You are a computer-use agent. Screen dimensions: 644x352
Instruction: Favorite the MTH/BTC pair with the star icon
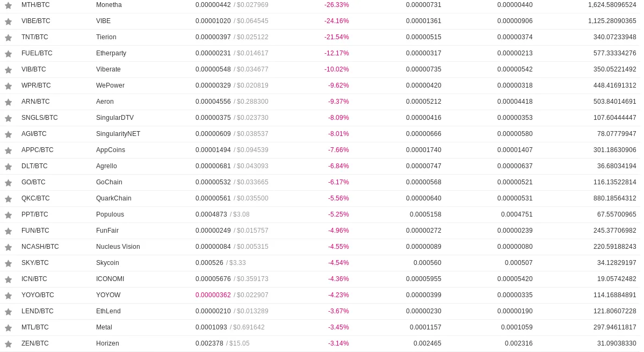coord(8,5)
